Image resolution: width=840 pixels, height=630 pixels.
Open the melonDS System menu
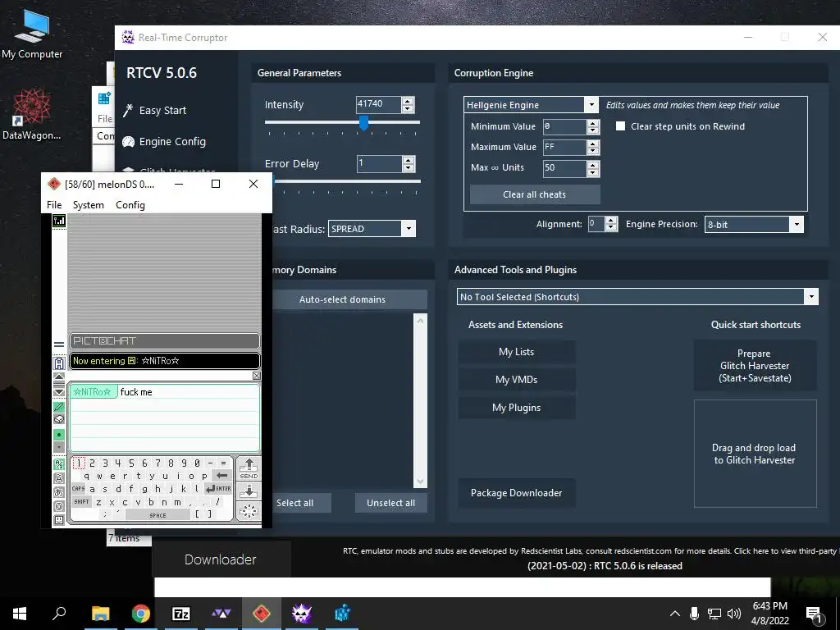[x=89, y=204]
